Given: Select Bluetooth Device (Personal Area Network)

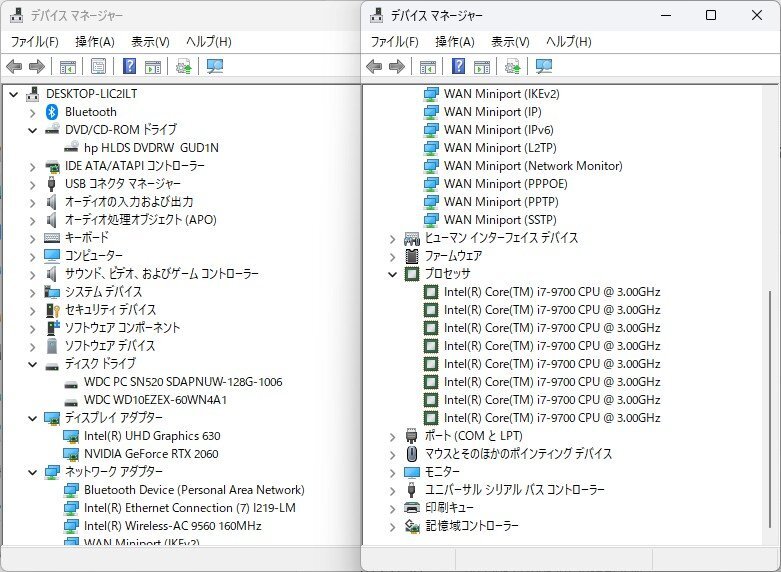Looking at the screenshot, I should (x=194, y=490).
